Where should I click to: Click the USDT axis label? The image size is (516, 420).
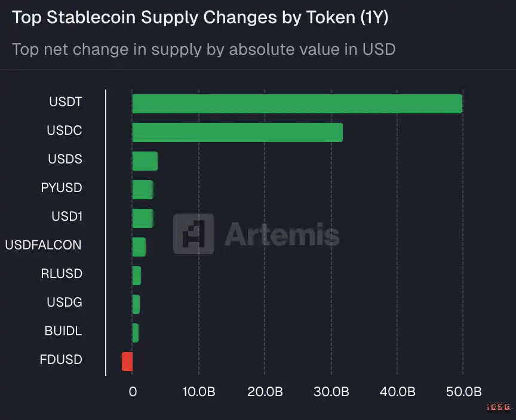[x=65, y=102]
